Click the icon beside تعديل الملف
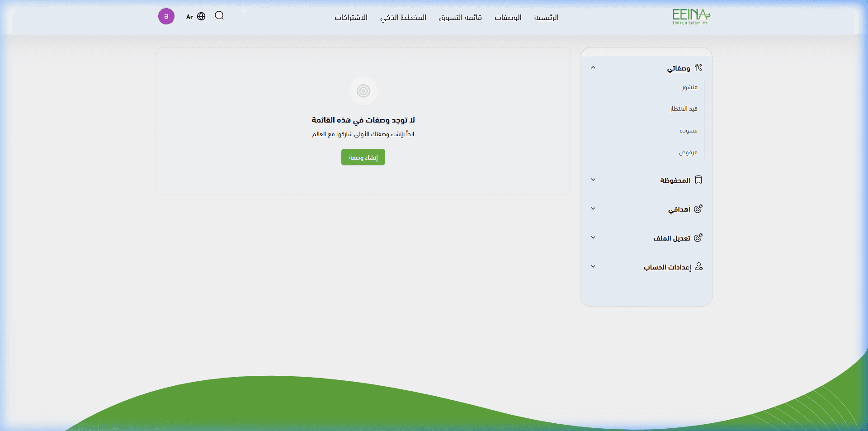868x431 pixels. (698, 238)
